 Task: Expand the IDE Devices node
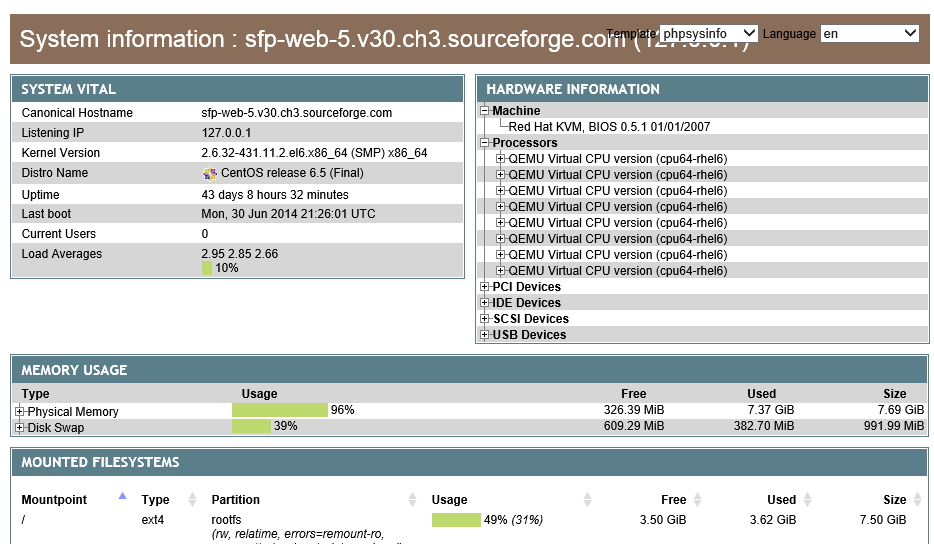pyautogui.click(x=485, y=303)
